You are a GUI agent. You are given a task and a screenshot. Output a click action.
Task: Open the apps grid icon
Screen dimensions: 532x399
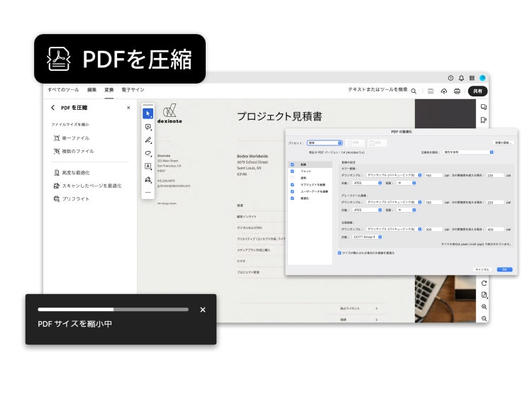click(x=472, y=78)
